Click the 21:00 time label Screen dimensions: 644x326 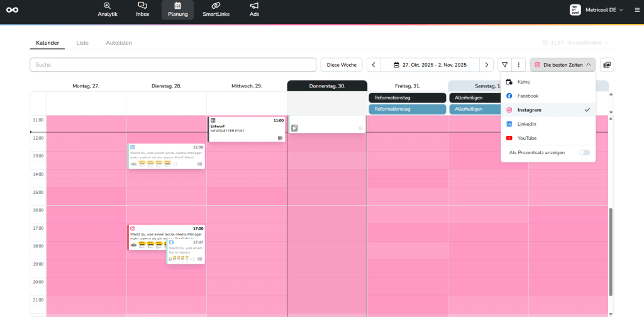pos(38,300)
